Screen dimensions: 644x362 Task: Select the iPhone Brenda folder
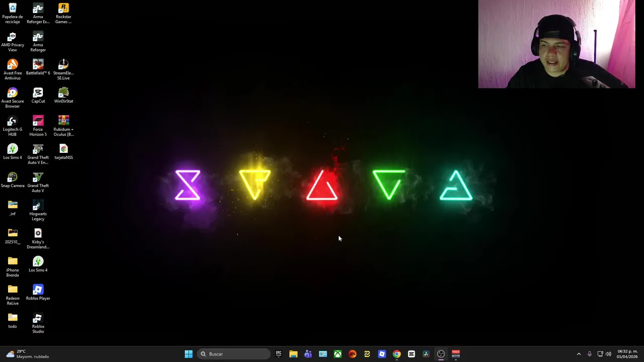[x=13, y=266]
